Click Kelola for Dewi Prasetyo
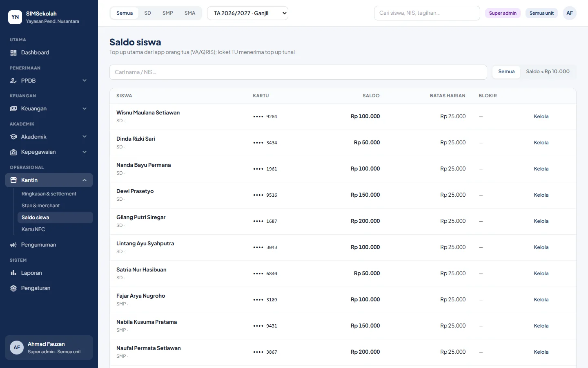This screenshot has width=588, height=368. (541, 195)
